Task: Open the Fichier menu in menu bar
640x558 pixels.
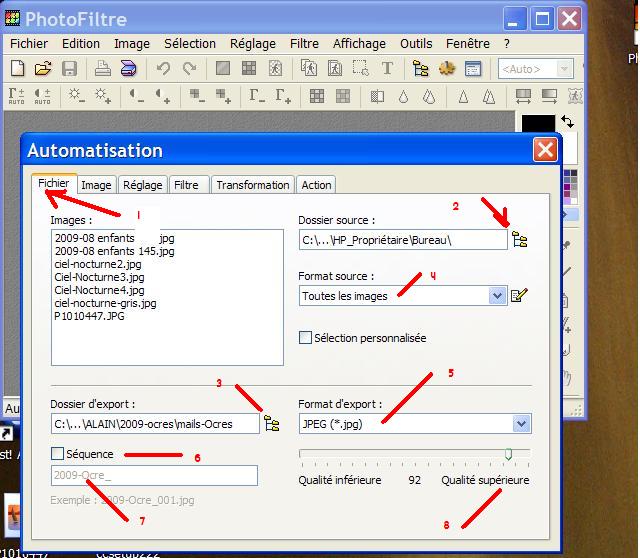Action: (x=29, y=43)
